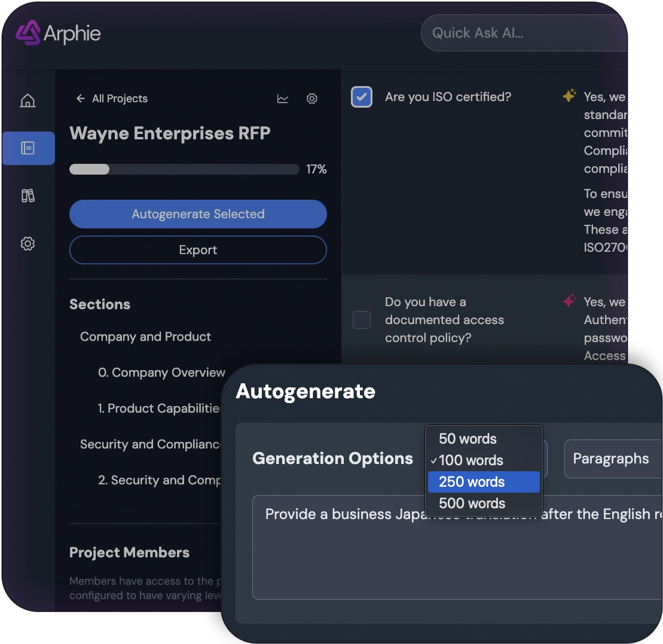663x644 pixels.
Task: Open project settings gear beside the chart icon
Action: click(x=312, y=98)
